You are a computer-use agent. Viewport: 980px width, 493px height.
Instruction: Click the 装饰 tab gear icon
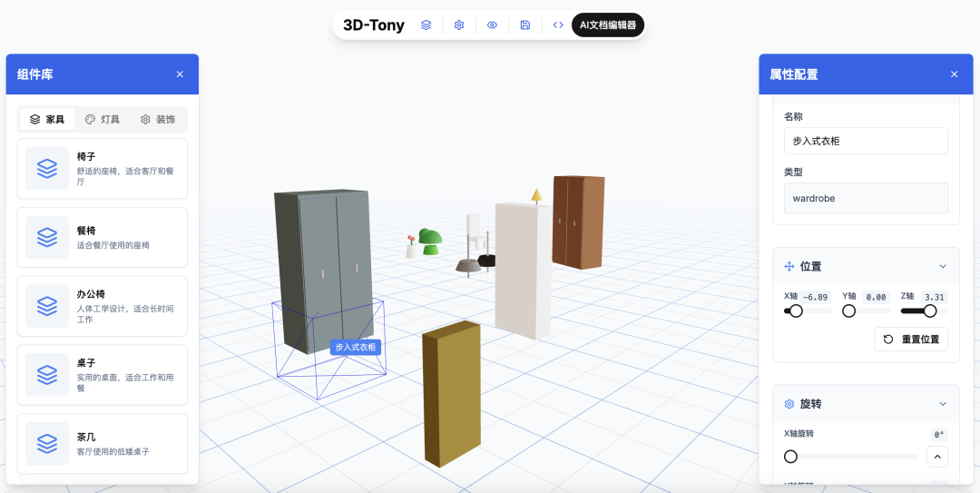tap(145, 119)
